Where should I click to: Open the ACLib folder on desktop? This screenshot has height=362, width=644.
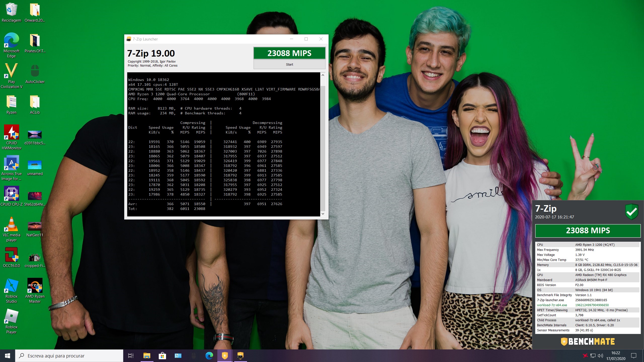(35, 105)
